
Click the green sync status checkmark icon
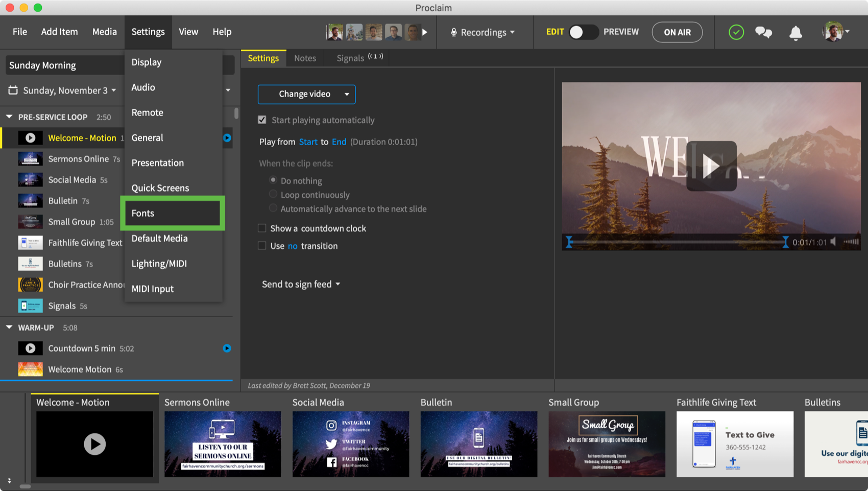[736, 32]
